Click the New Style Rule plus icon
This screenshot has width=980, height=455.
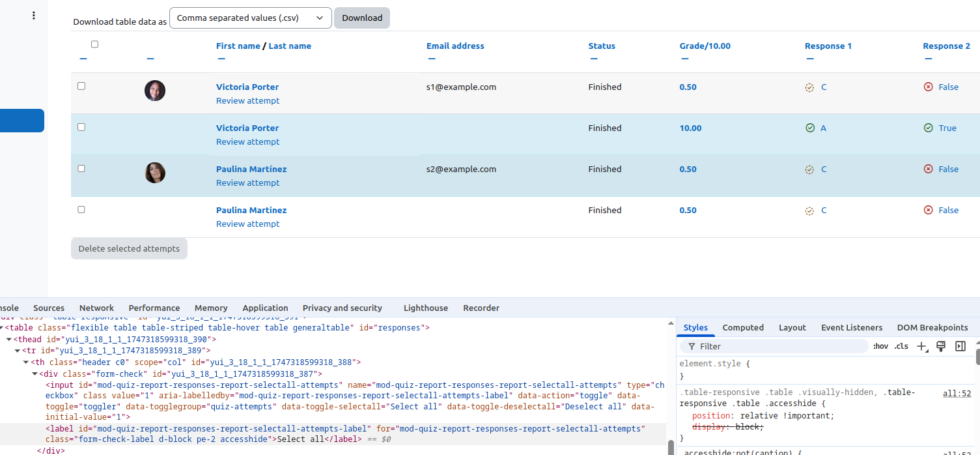(x=922, y=347)
